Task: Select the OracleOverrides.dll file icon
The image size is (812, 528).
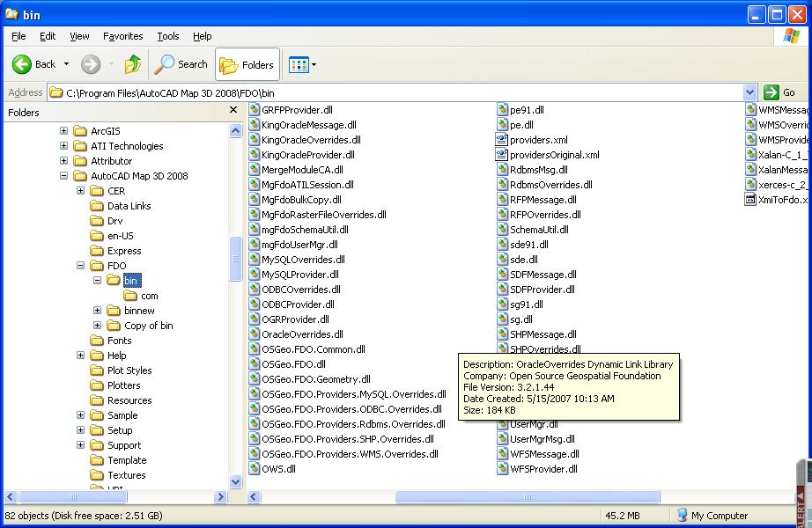Action: [254, 334]
